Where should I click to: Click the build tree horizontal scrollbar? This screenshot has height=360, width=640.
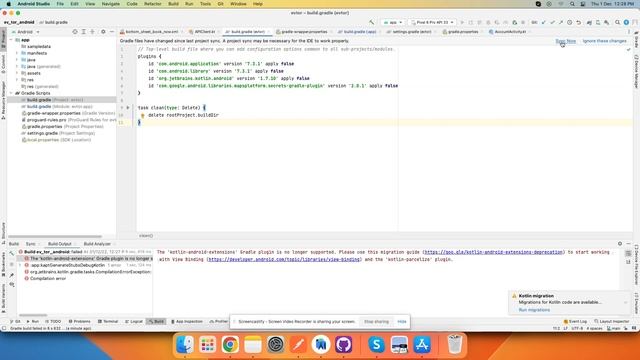pyautogui.click(x=33, y=315)
